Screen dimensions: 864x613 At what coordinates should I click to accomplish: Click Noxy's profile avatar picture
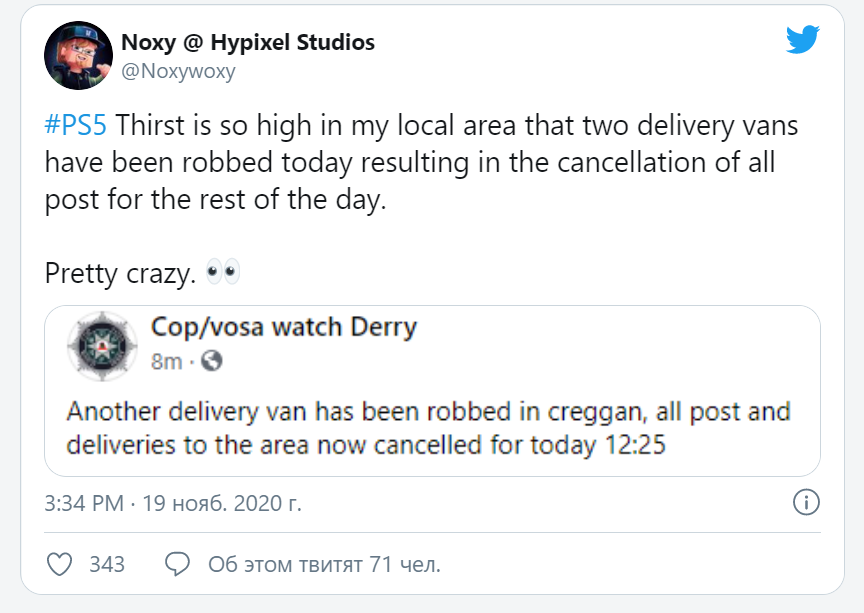click(79, 56)
